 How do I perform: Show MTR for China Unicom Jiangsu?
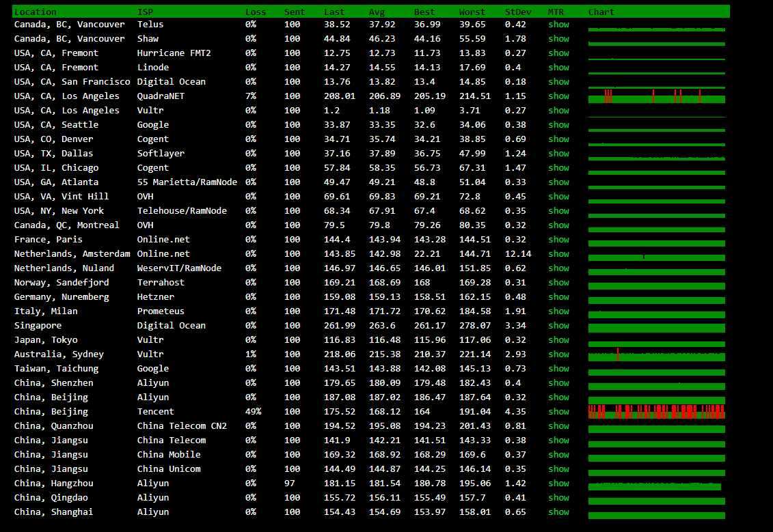coord(558,468)
